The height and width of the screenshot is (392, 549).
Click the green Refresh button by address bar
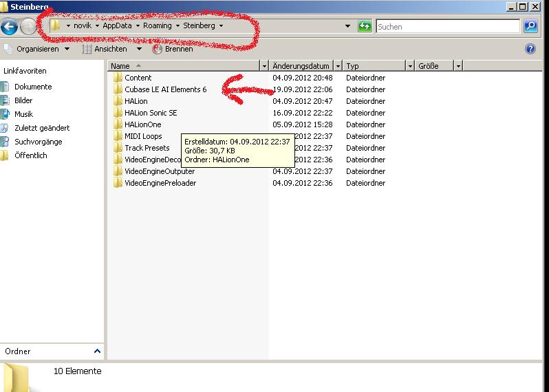365,26
